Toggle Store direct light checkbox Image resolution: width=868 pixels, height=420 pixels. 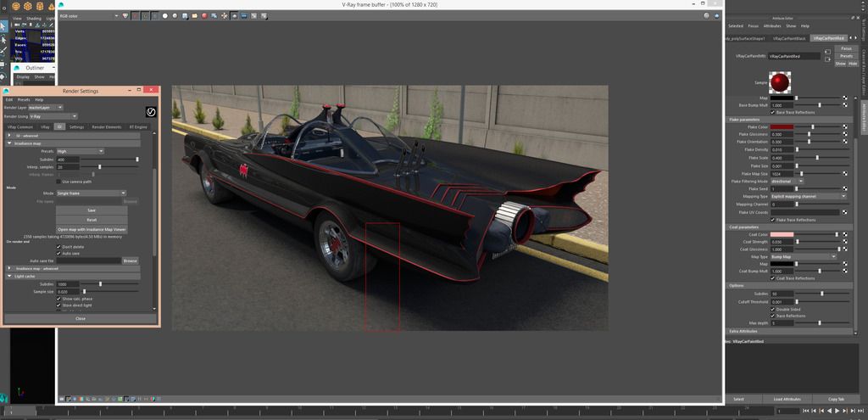click(58, 305)
